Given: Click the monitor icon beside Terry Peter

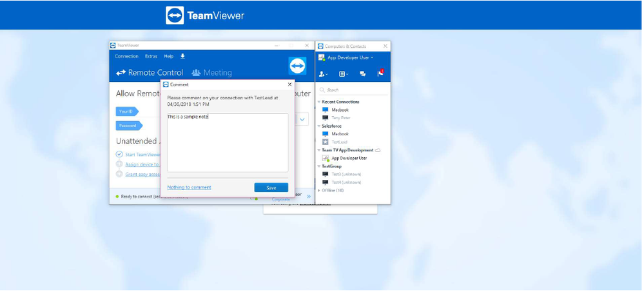Looking at the screenshot, I should tap(326, 118).
